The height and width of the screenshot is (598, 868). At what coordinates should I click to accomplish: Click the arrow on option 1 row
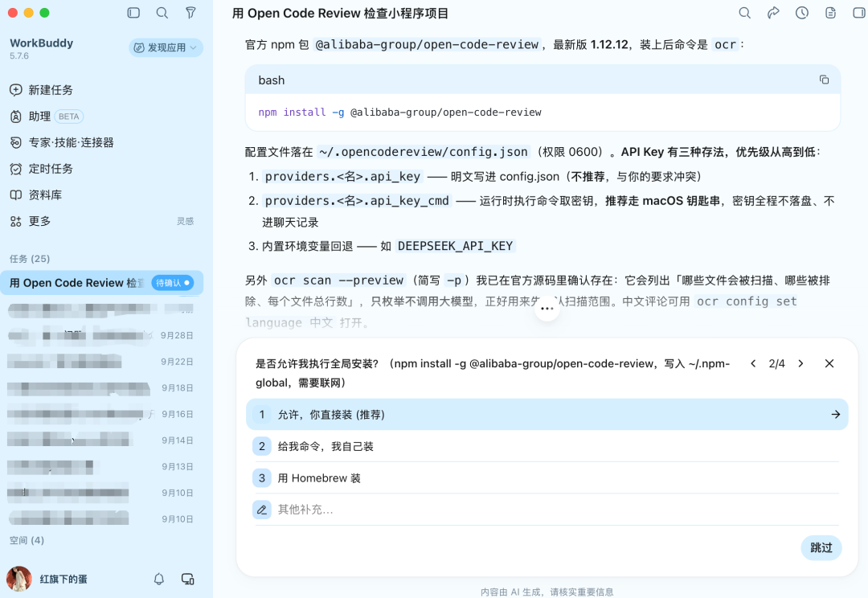tap(835, 415)
